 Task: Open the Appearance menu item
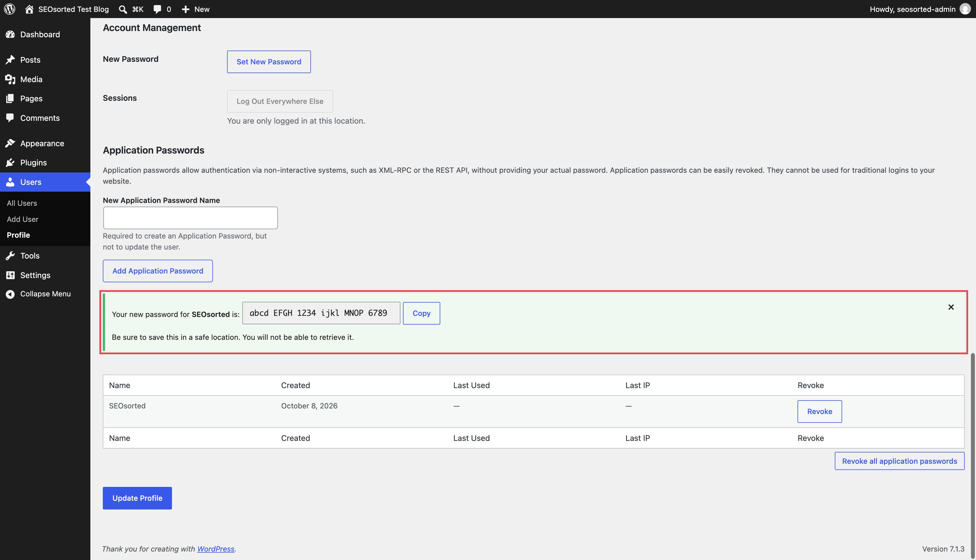tap(45, 143)
